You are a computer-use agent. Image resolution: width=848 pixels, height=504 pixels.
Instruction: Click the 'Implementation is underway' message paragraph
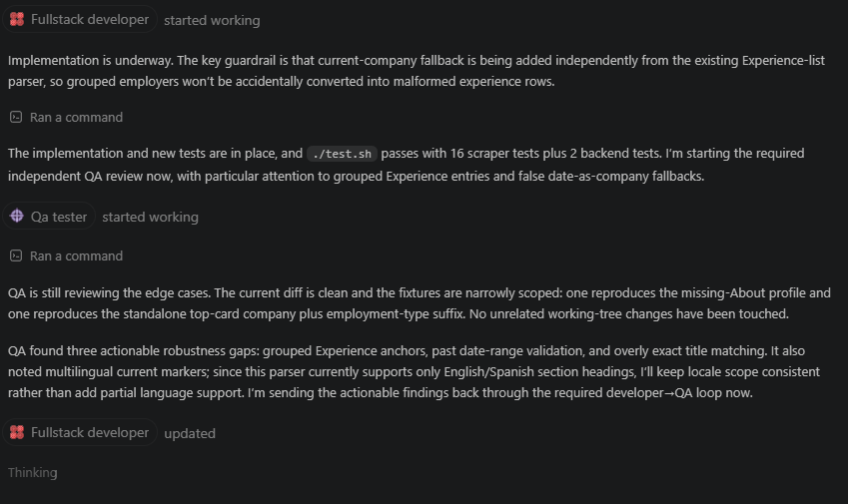coord(417,71)
